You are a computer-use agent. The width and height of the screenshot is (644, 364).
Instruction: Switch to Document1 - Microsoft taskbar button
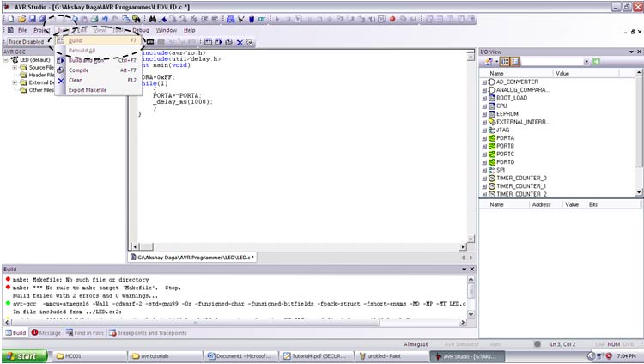241,356
